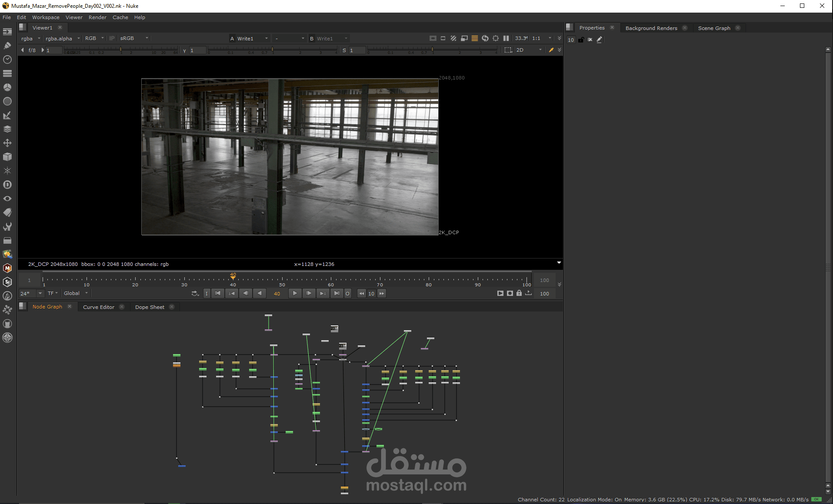Toggle the properties panel lock icon
Viewport: 833px width, 504px height.
(581, 40)
